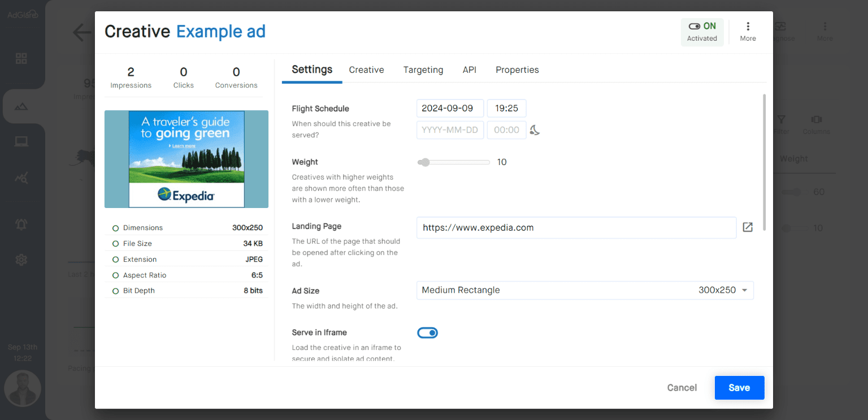Click the back arrow behind the dialog
The height and width of the screenshot is (420, 868).
coord(81,32)
